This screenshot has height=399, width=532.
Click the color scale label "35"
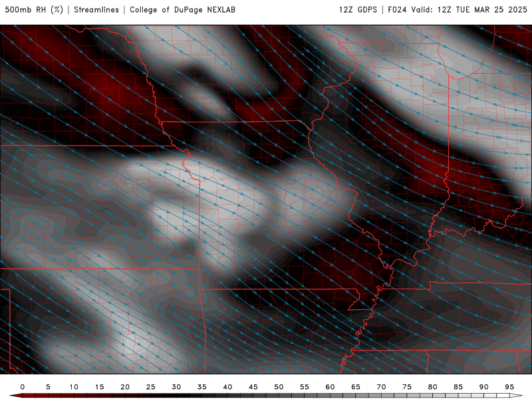coord(202,387)
